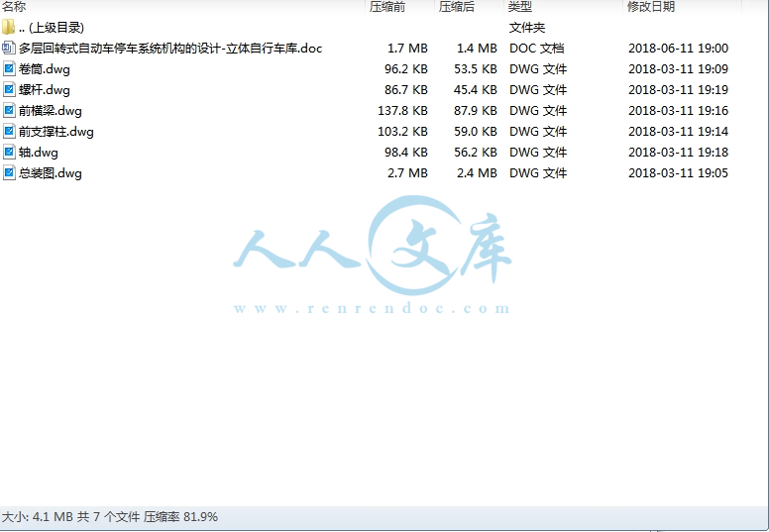Click the DWG 文件 type in 卷筒.dwg row
Image resolution: width=769 pixels, height=532 pixels.
[x=538, y=68]
